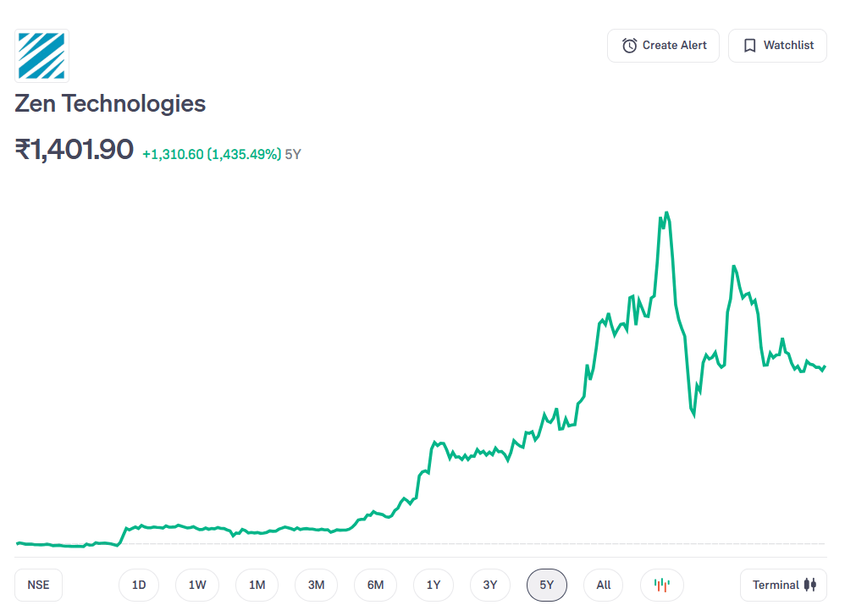Viewport: 845px width, 616px height.
Task: Click the highest peak on the price chart
Action: (x=667, y=212)
